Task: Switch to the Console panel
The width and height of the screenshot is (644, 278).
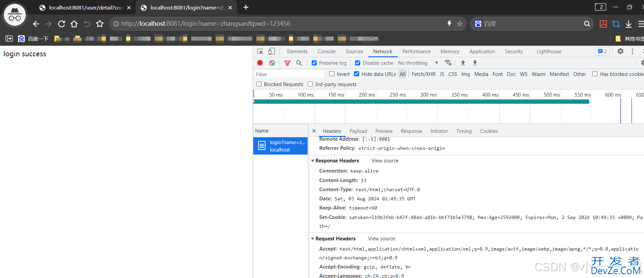Action: coord(327,52)
